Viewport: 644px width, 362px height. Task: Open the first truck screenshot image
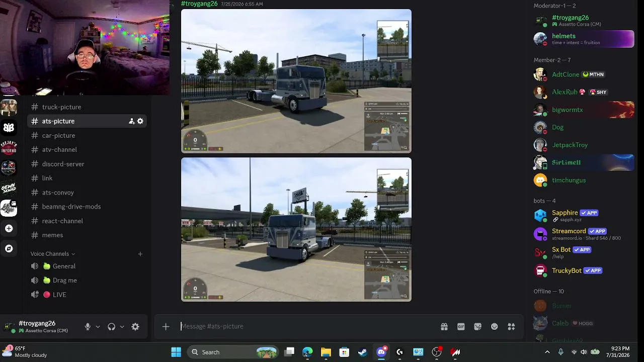click(x=296, y=81)
